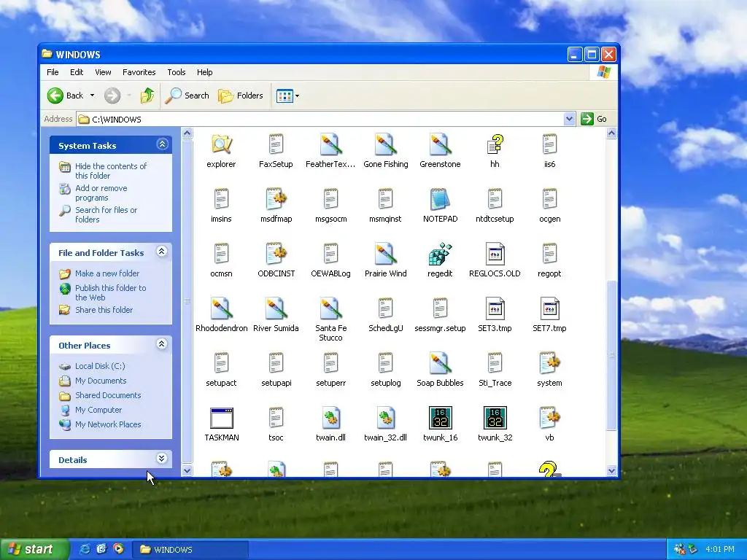Open the Edit menu
This screenshot has height=560, width=747.
[x=77, y=72]
